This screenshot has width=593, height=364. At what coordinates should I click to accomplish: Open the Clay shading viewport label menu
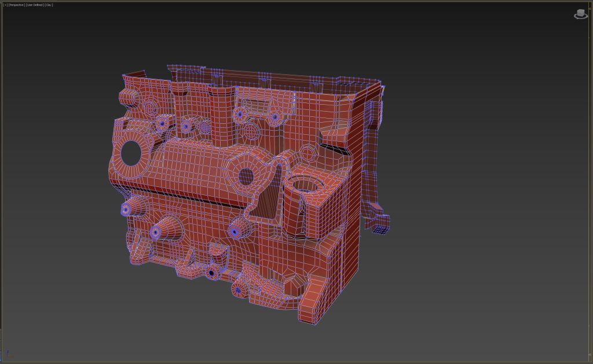[x=49, y=5]
